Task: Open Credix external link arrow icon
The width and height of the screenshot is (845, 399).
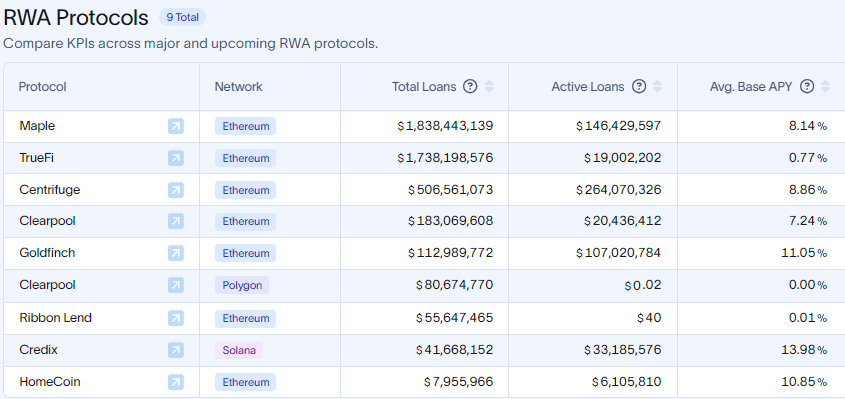Action: pyautogui.click(x=176, y=350)
